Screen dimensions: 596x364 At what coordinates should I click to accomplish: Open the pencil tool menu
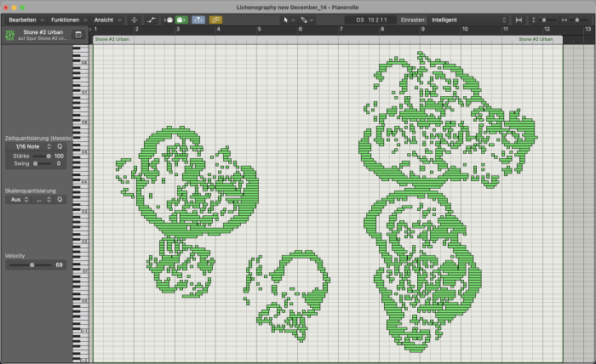pos(307,20)
